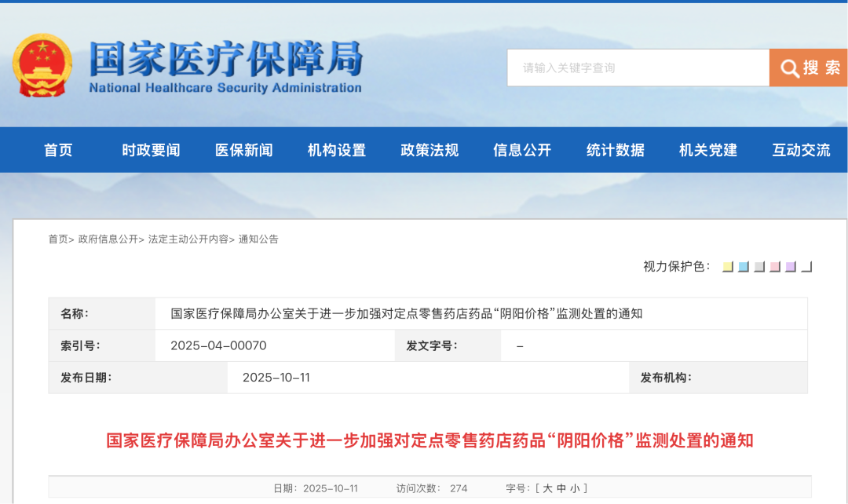Go to 首页 in the breadcrumb
The width and height of the screenshot is (848, 504).
58,239
